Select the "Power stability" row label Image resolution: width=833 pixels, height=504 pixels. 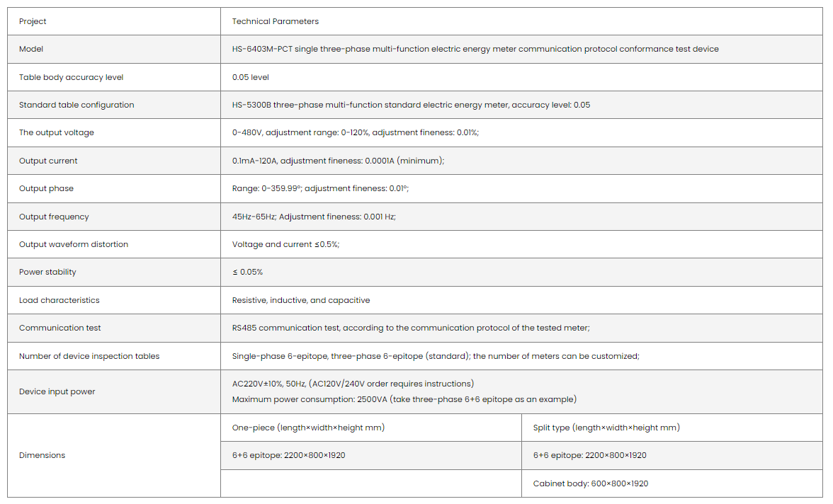coord(47,272)
